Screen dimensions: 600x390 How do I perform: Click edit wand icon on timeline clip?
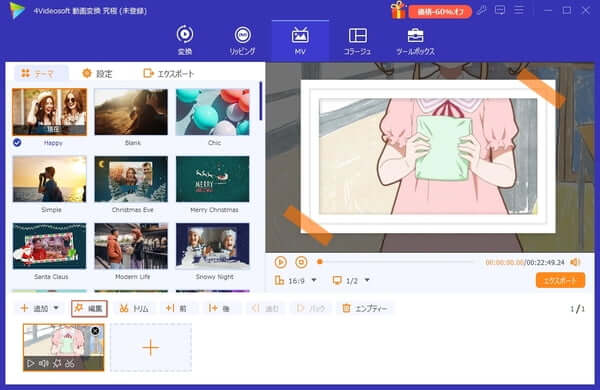tap(57, 363)
